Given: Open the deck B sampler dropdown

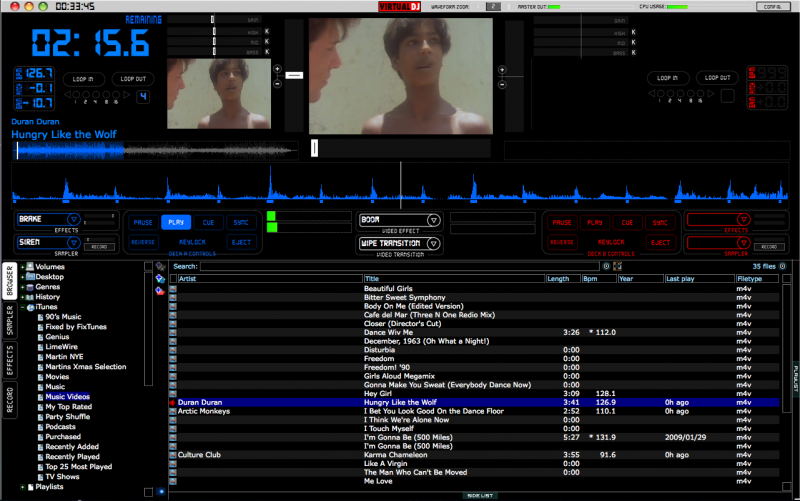Looking at the screenshot, I should (743, 242).
